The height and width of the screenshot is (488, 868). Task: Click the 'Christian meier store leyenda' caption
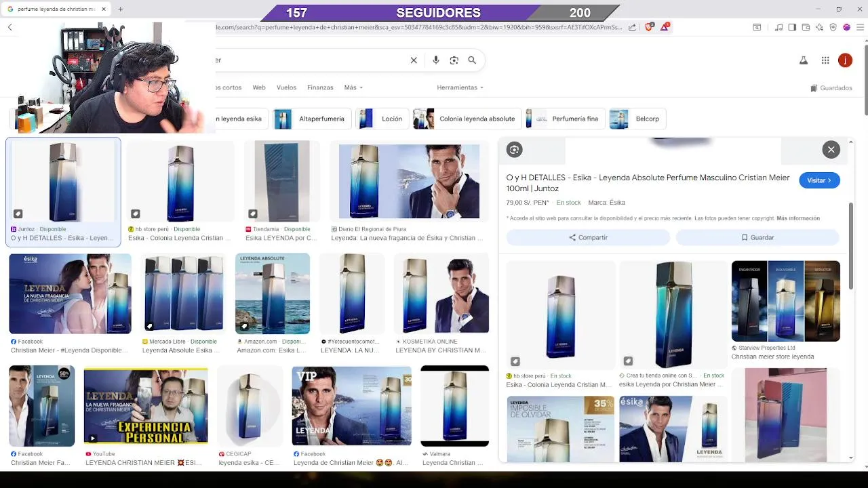pyautogui.click(x=772, y=357)
